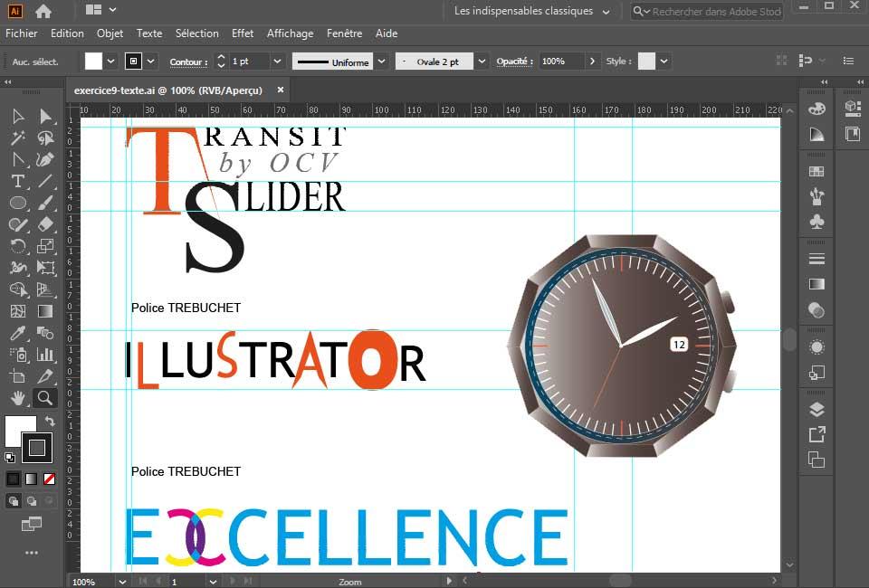This screenshot has width=869, height=588.
Task: Open the Objet menu
Action: point(110,33)
